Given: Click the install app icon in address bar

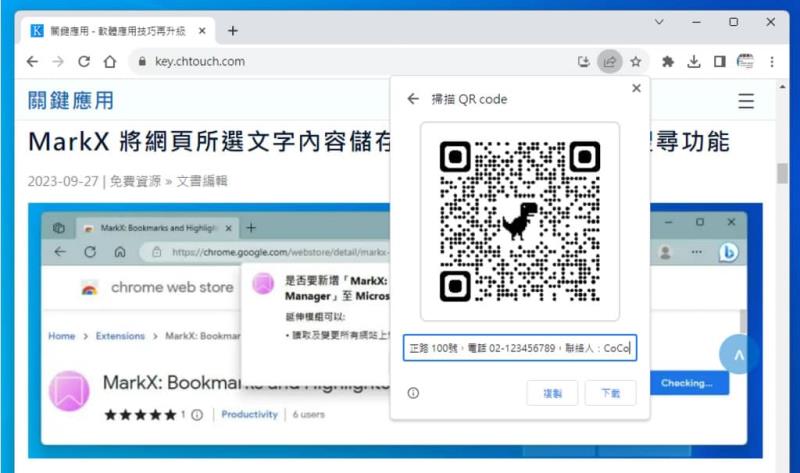Looking at the screenshot, I should (x=584, y=62).
